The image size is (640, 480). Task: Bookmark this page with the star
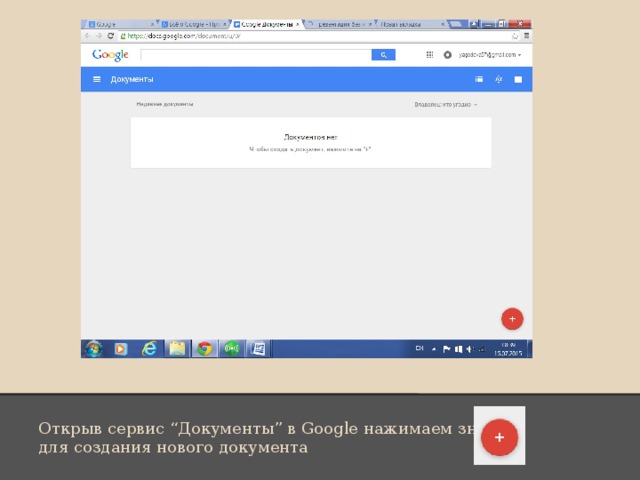tap(515, 36)
